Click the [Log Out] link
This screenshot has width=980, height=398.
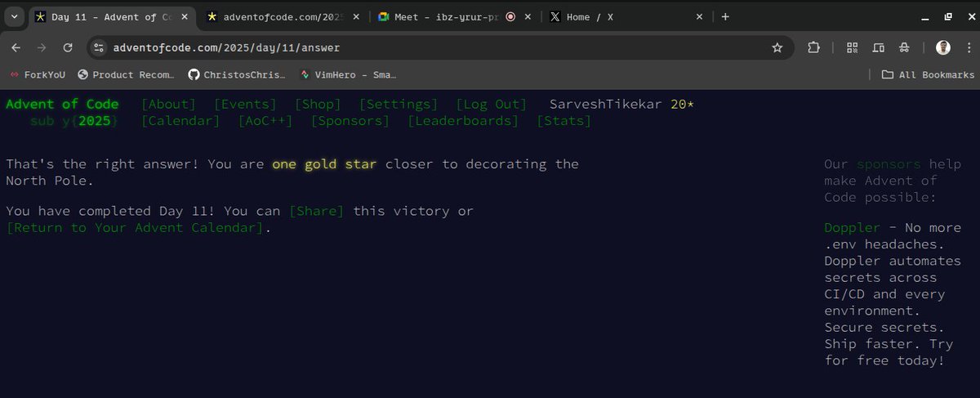[x=491, y=104]
